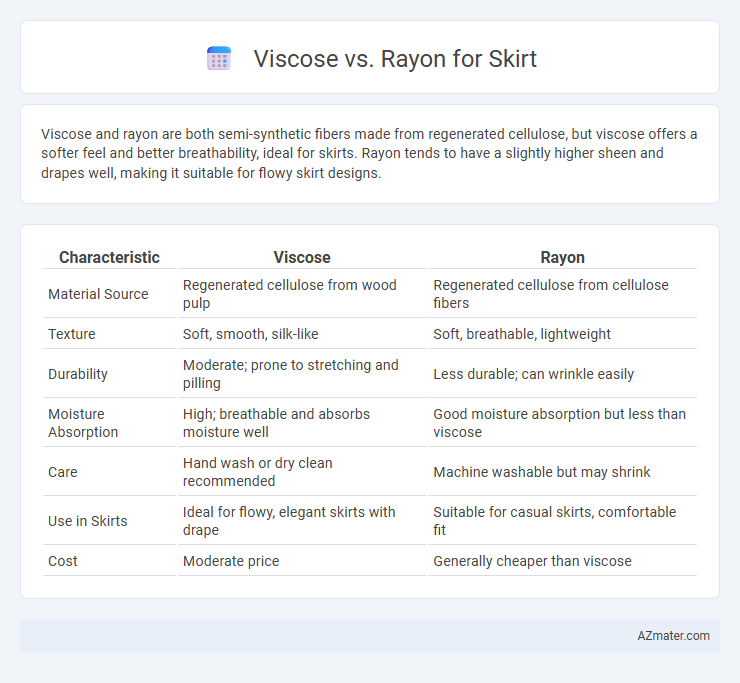Select the 'Soft, smooth, silk-like' cell
The height and width of the screenshot is (683, 740).
[x=302, y=334]
